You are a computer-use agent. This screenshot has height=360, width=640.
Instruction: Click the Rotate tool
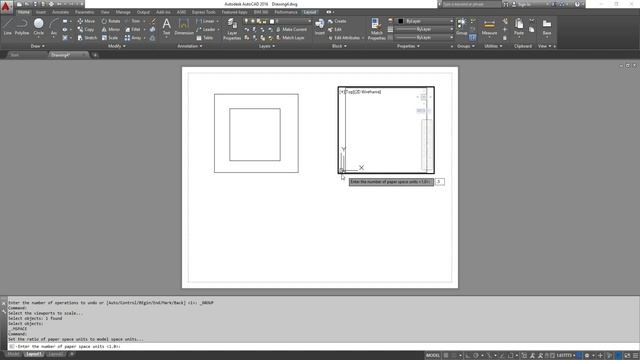click(x=111, y=21)
